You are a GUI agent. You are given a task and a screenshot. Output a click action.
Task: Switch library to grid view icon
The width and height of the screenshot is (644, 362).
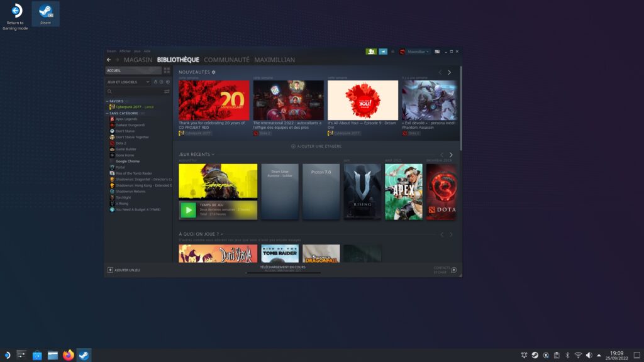[x=167, y=70]
